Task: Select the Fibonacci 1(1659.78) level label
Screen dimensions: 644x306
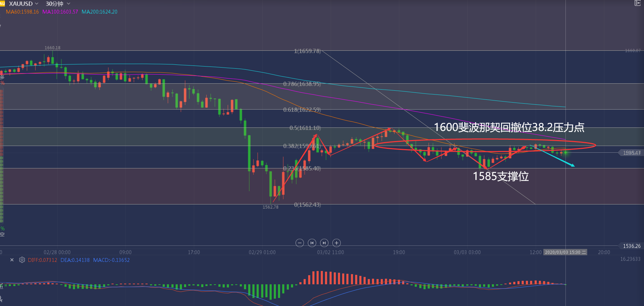Action: coord(307,51)
